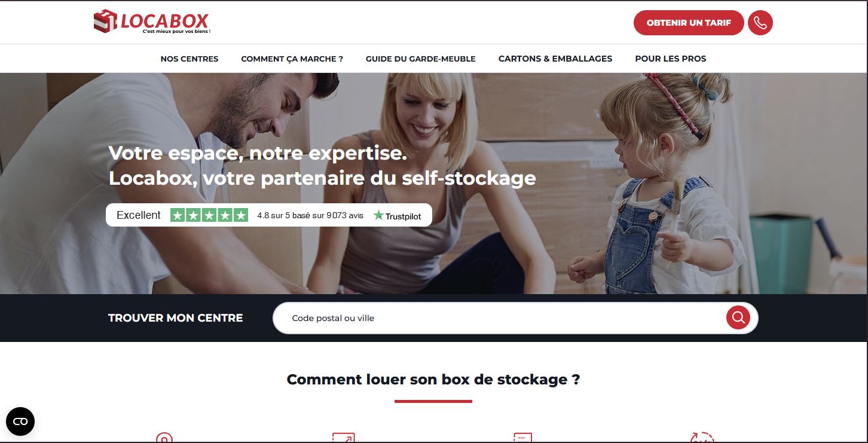Open the Pour les pros menu

(x=671, y=59)
